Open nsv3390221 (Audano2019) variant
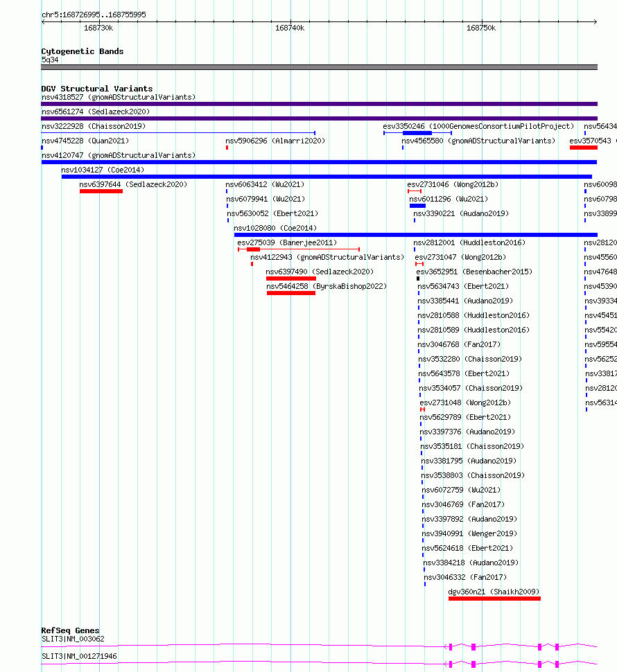Image resolution: width=617 pixels, height=672 pixels. (x=461, y=214)
